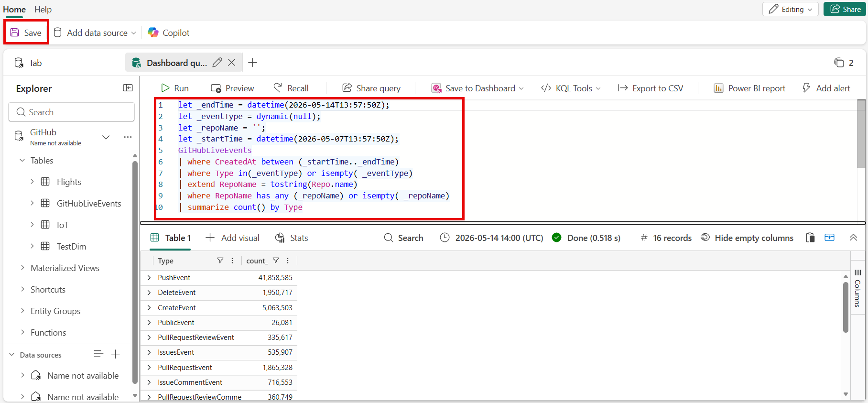Click Add alert
Image resolution: width=868 pixels, height=403 pixels.
coord(826,88)
